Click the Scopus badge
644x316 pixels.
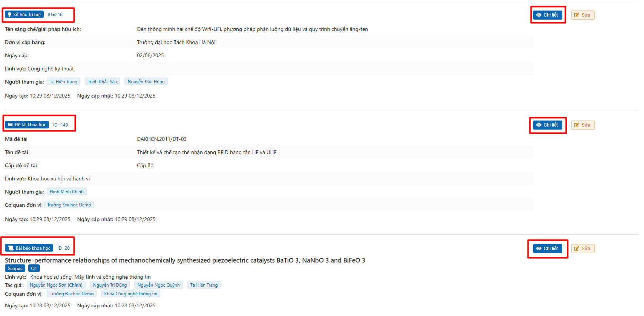point(15,269)
